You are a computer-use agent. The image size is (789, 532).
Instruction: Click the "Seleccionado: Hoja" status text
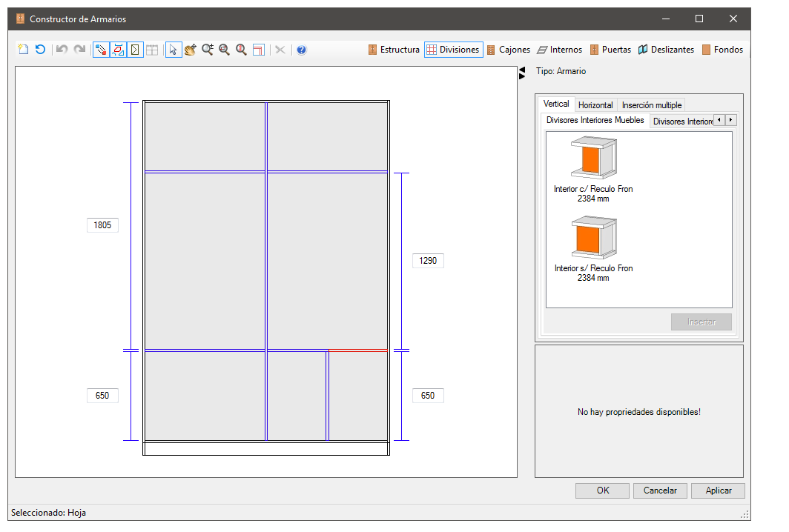pyautogui.click(x=48, y=513)
